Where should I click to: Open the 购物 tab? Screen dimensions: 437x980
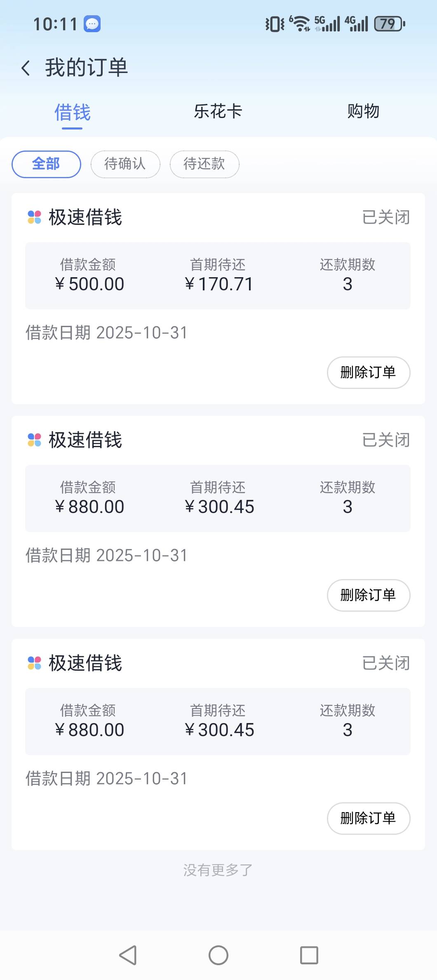click(x=363, y=111)
